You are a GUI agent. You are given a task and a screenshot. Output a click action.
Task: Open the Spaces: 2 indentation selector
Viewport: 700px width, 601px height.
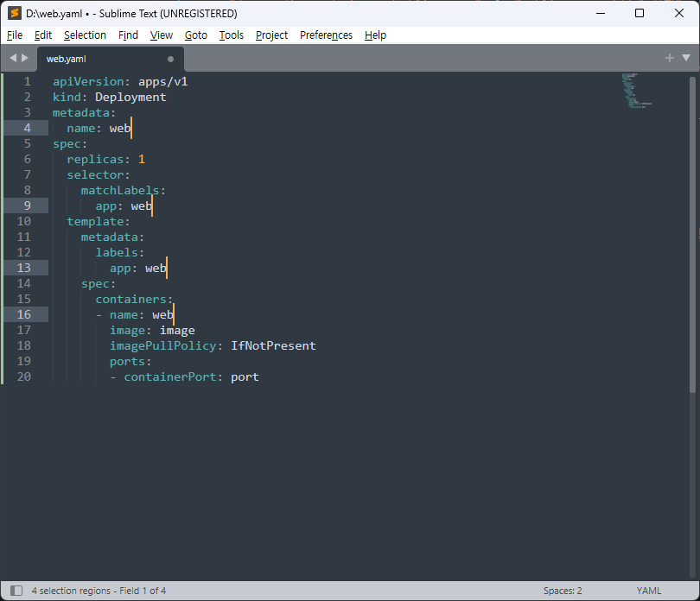pos(563,590)
